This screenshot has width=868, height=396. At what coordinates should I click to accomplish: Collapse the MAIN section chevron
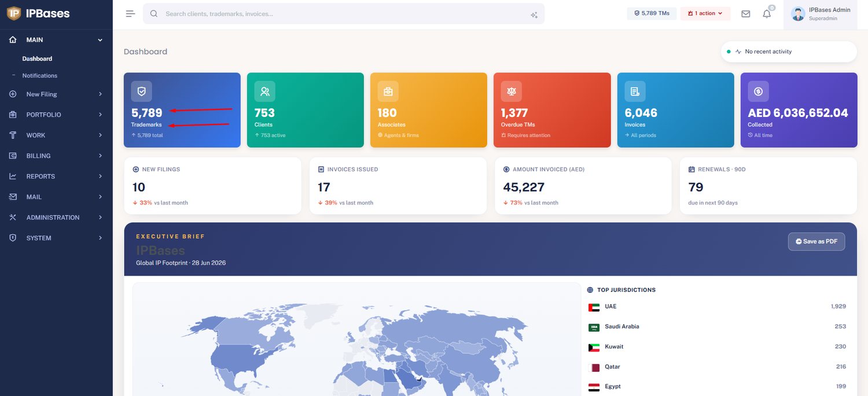click(100, 40)
